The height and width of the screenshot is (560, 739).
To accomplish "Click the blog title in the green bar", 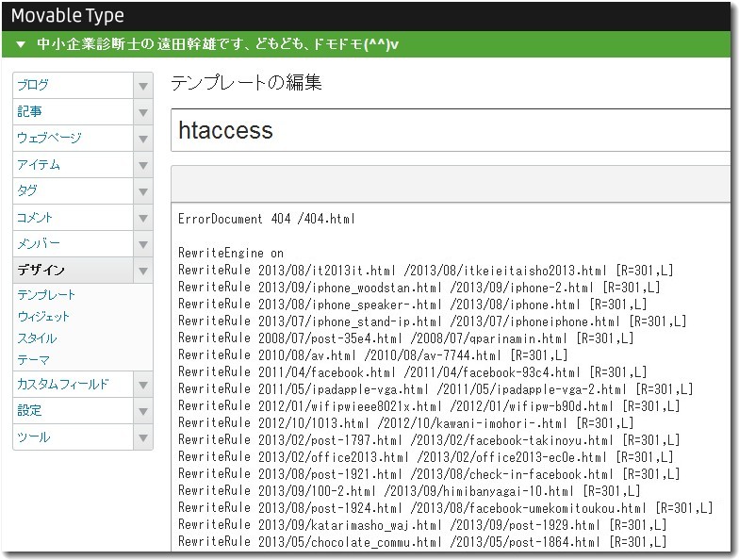I will coord(218,44).
